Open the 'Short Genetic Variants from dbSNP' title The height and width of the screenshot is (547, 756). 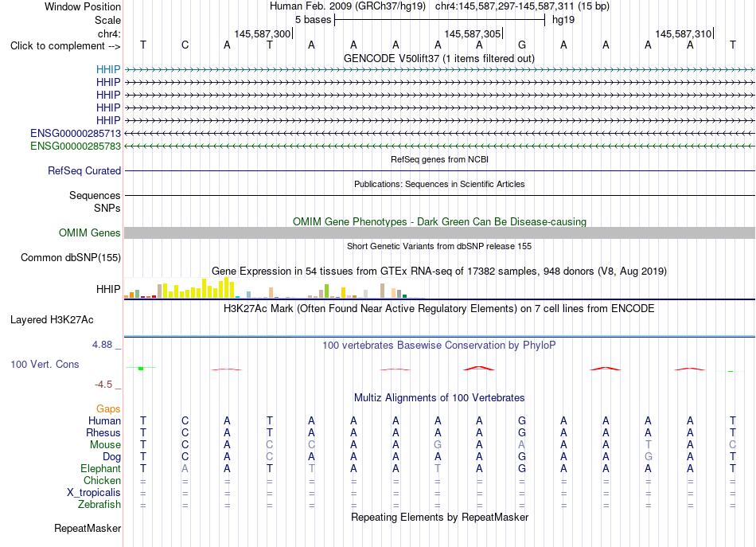pos(439,246)
